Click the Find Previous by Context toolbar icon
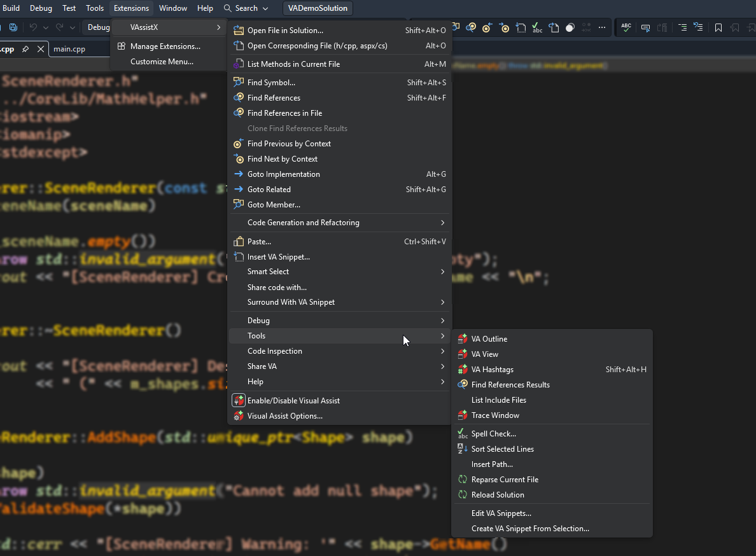The width and height of the screenshot is (756, 556). 487,27
